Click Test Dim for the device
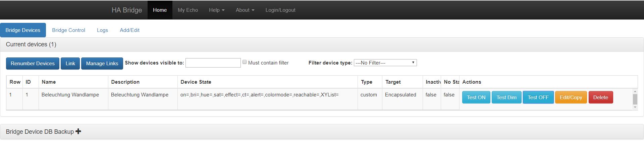This screenshot has height=167, width=644. (506, 97)
